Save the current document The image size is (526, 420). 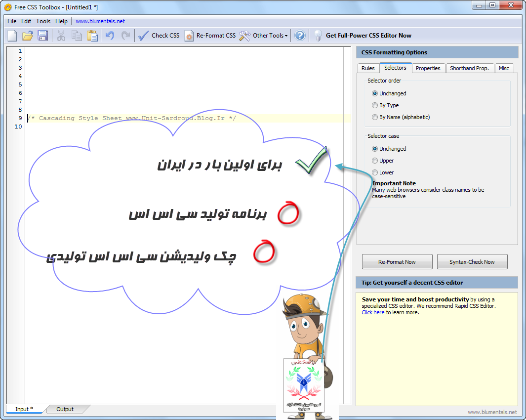(x=43, y=35)
